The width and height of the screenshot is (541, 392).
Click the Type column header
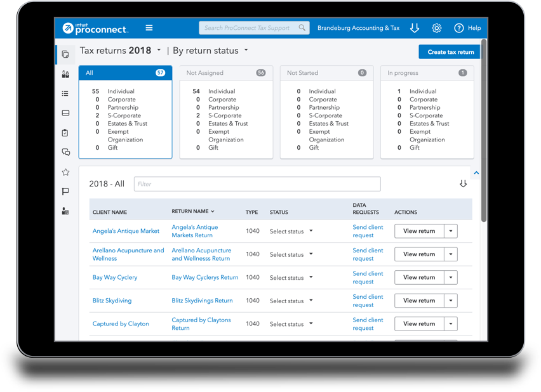point(251,212)
